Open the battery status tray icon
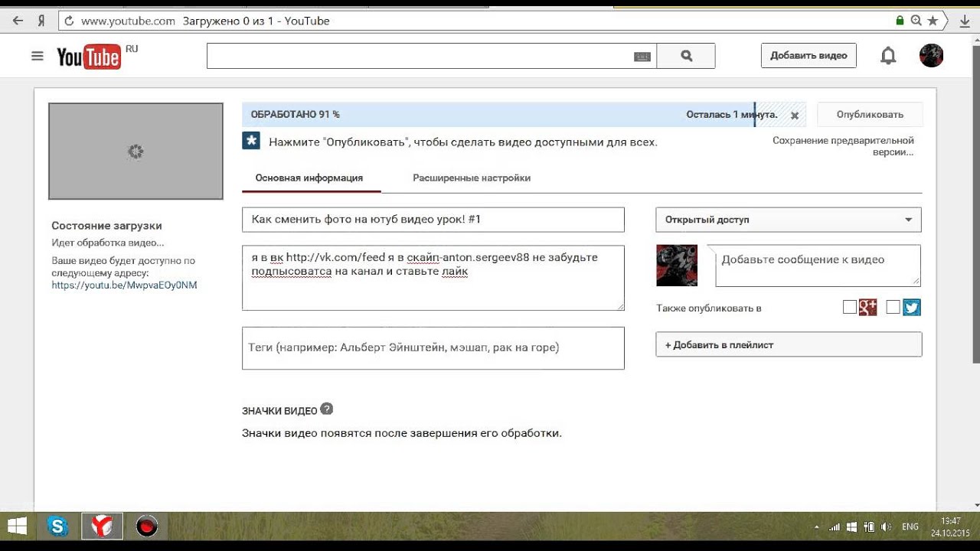Viewport: 980px width, 551px height. pyautogui.click(x=869, y=527)
